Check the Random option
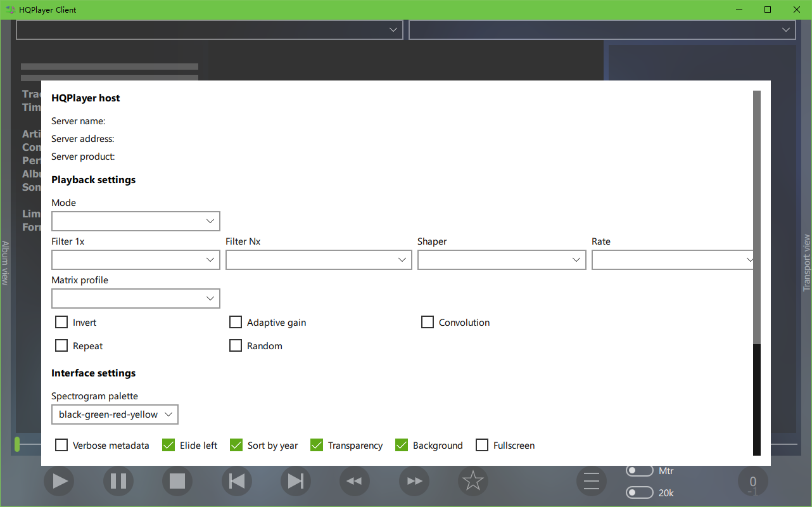The width and height of the screenshot is (812, 507). 236,345
